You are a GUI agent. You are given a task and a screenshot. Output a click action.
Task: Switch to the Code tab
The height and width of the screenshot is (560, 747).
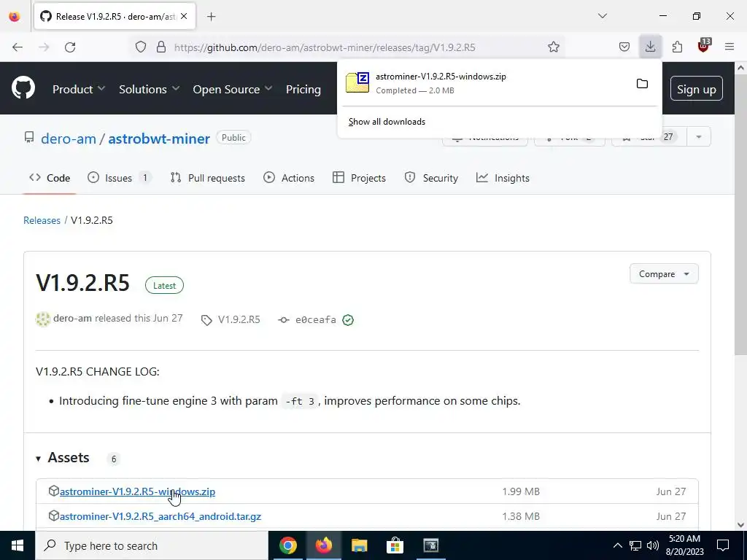click(50, 178)
